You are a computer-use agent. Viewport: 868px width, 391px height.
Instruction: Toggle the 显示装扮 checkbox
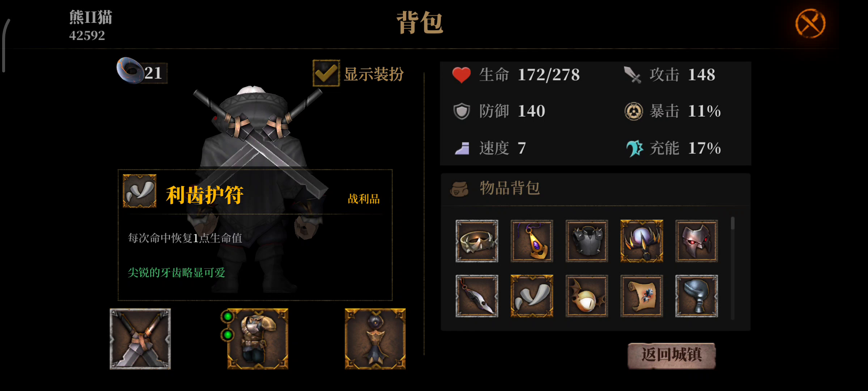326,73
